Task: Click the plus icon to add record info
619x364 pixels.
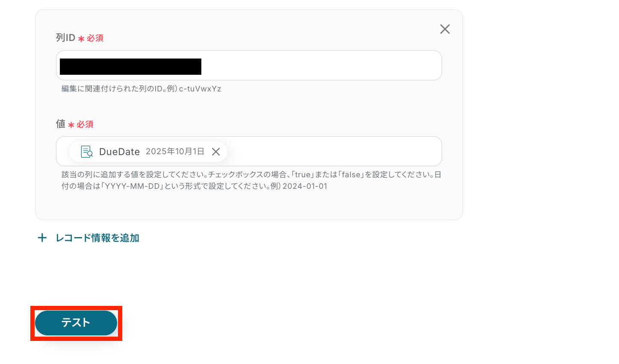Action: coord(42,238)
